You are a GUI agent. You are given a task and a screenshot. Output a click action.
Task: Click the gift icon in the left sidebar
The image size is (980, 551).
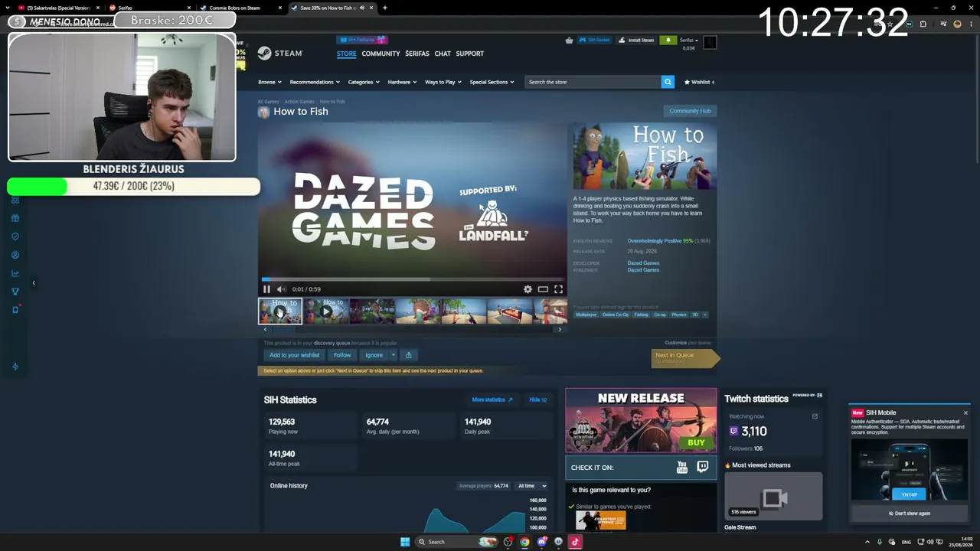tap(15, 218)
